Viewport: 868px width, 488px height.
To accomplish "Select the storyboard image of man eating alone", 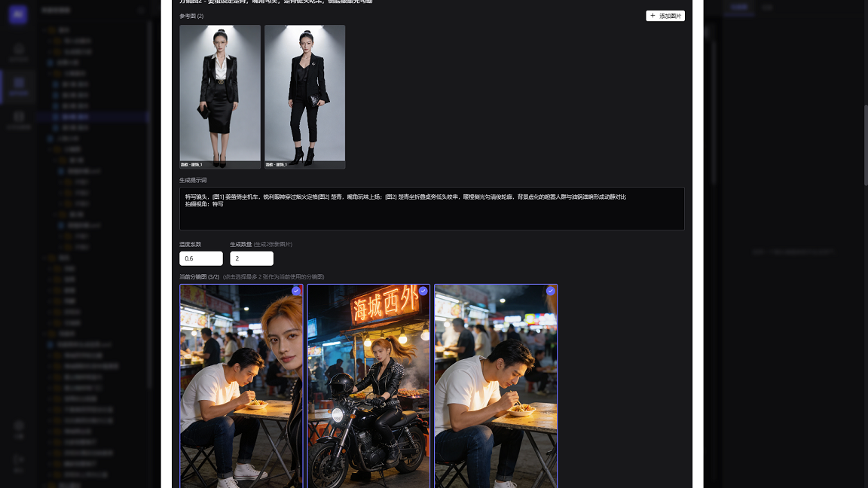I will click(x=496, y=387).
